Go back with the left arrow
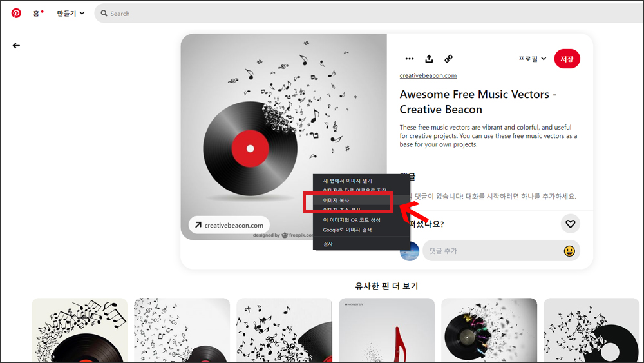 (16, 46)
